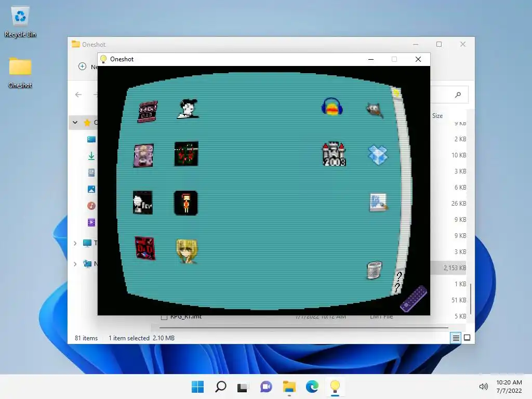Click the 26 KB size cell
Viewport: 532px width, 399px height.
tap(459, 204)
